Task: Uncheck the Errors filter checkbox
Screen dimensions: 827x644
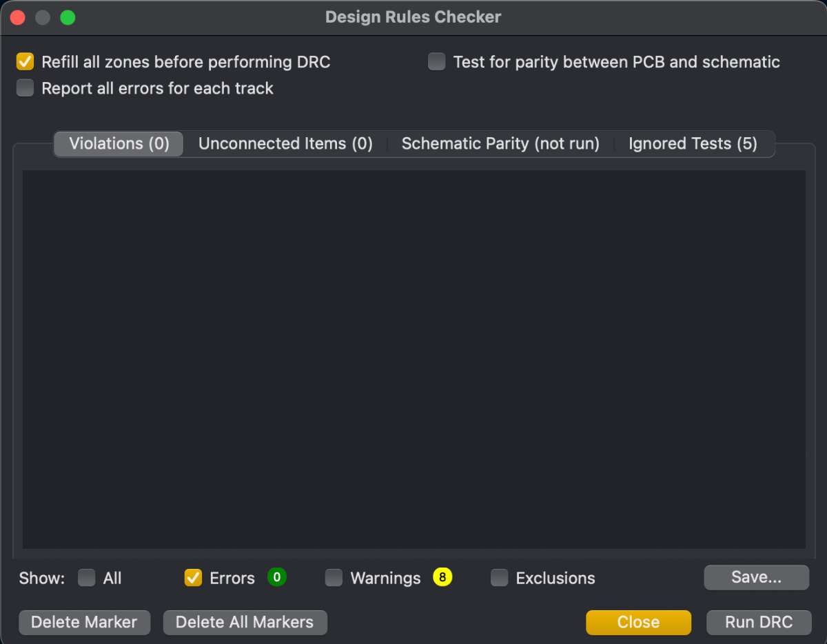Action: click(x=193, y=578)
